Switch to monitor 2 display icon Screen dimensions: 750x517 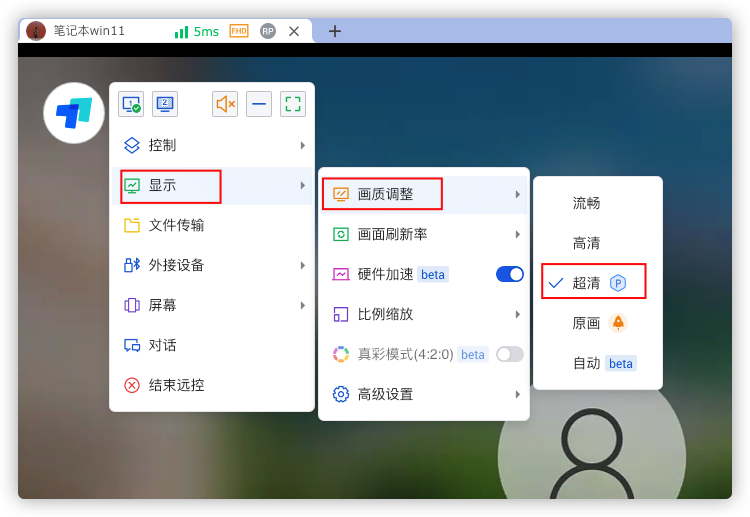pos(165,104)
